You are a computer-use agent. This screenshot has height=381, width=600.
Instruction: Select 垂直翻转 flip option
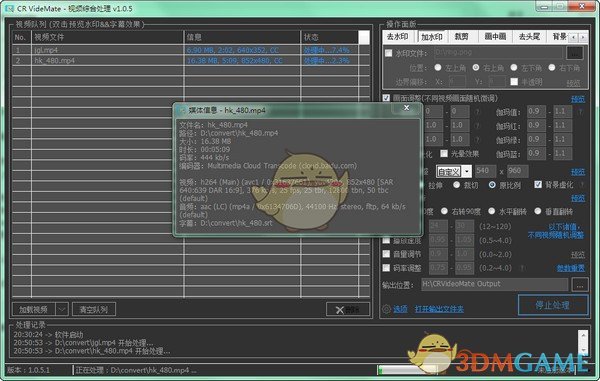pos(538,211)
